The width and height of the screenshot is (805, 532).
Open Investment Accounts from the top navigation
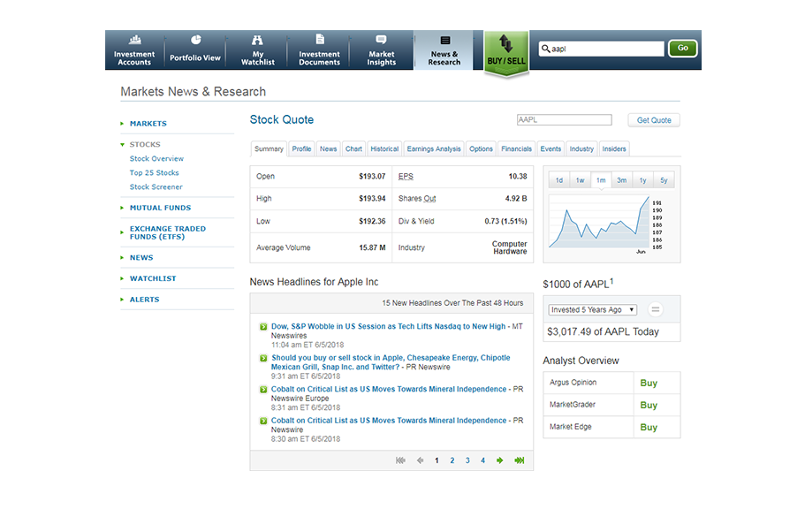point(134,49)
